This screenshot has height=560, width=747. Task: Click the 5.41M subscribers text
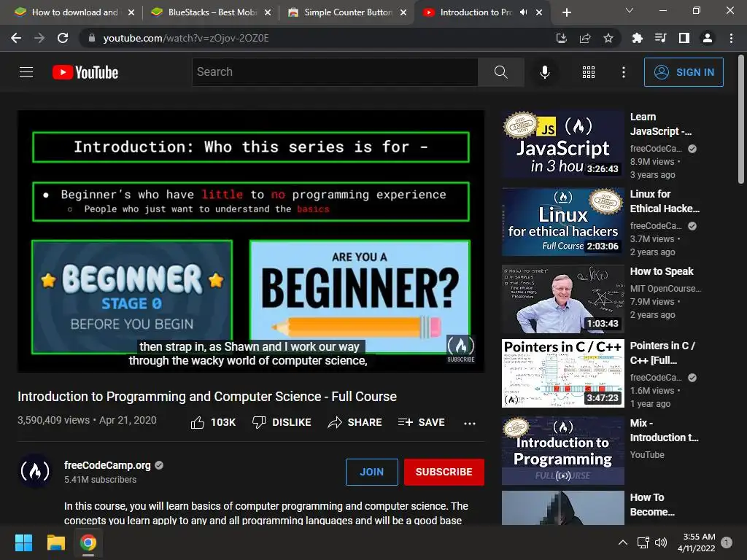tap(101, 480)
